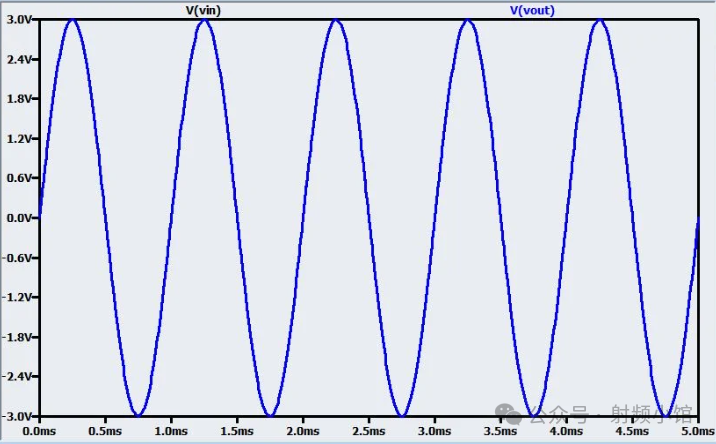Select the V(vout) trace label
Screen dimensions: 716x444
pyautogui.click(x=532, y=10)
